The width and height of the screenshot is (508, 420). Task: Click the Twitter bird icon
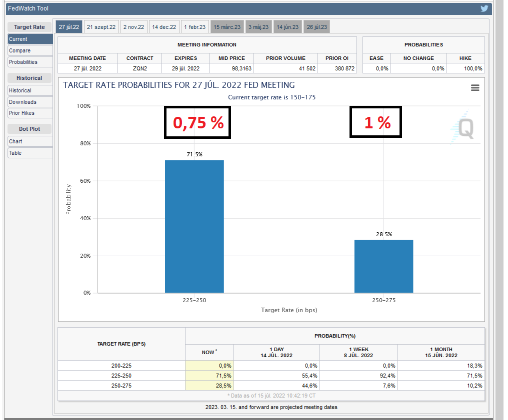pos(484,8)
